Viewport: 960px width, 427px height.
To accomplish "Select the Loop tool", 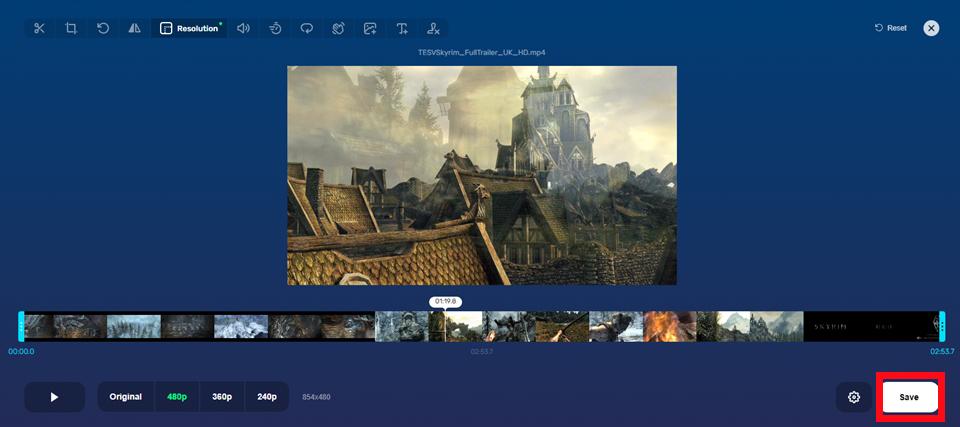I will coord(307,28).
